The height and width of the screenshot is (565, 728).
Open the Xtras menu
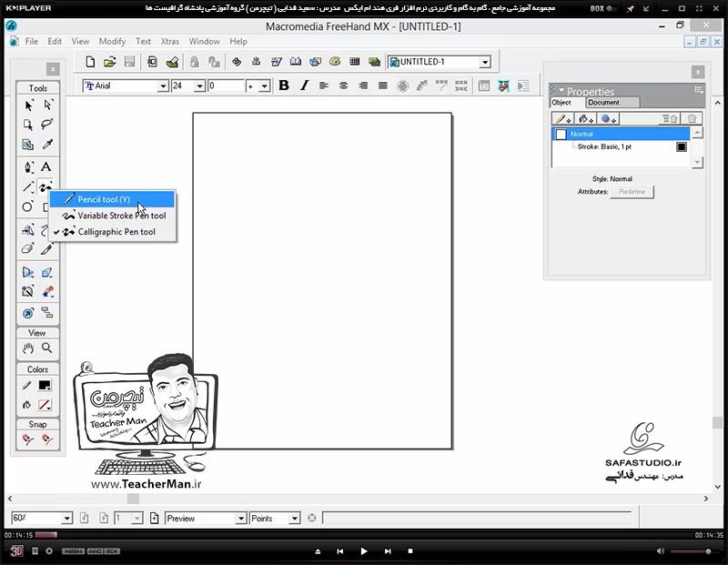pyautogui.click(x=170, y=41)
